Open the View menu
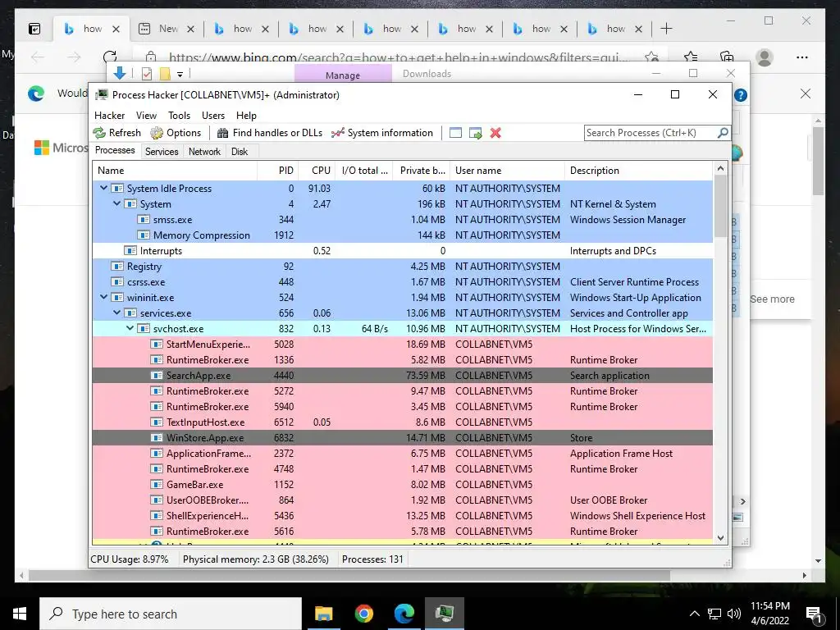The height and width of the screenshot is (630, 840). [146, 116]
